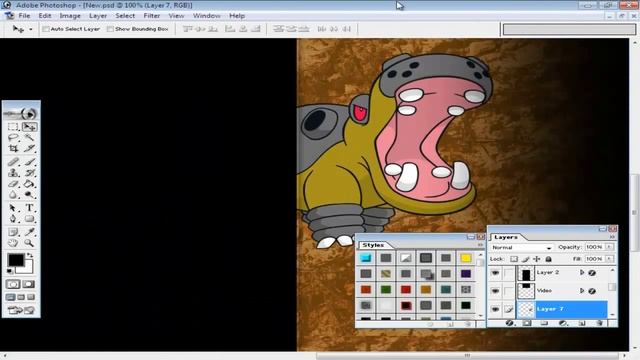Click the Jump to ImageReady icon

[x=21, y=311]
